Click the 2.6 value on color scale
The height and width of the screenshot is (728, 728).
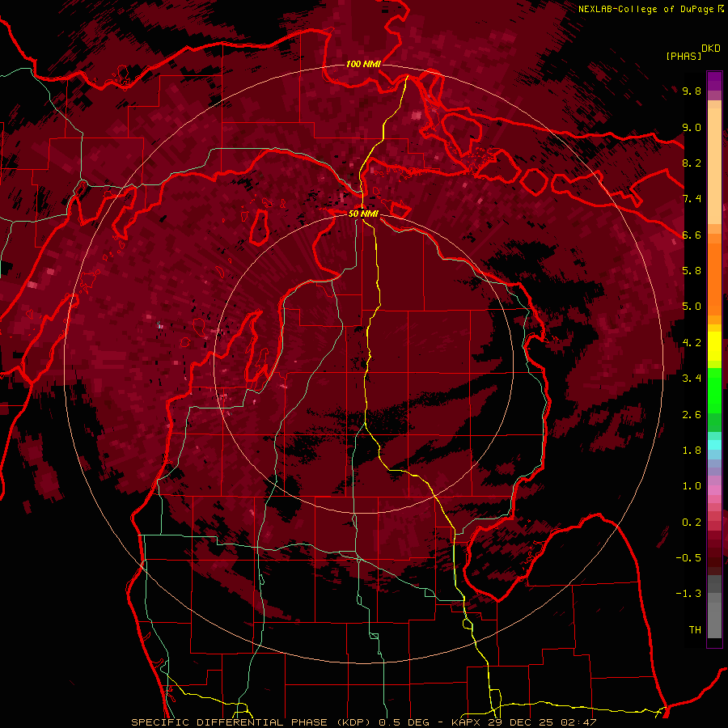(x=692, y=415)
